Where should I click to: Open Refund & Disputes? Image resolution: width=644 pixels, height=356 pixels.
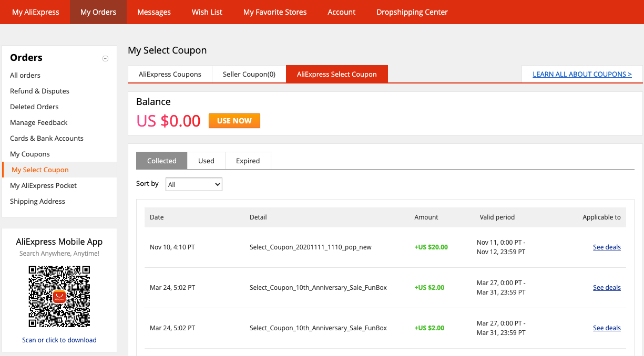[x=39, y=91]
